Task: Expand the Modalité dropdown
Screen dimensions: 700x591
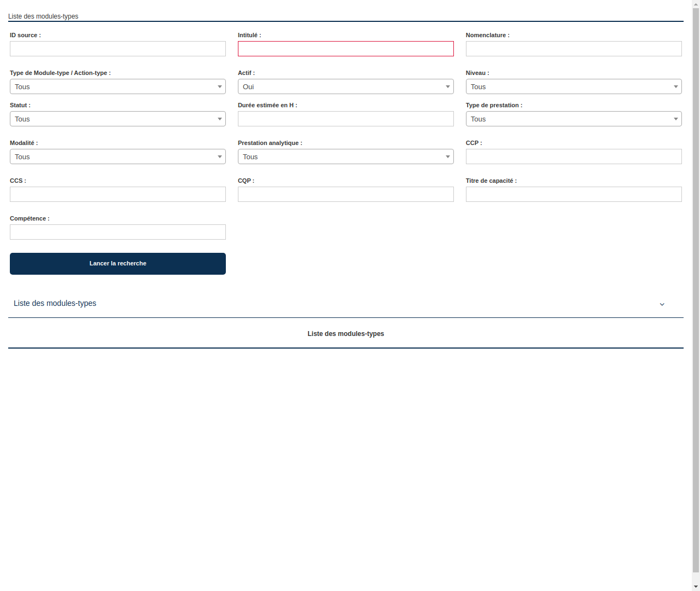Action: [x=118, y=157]
